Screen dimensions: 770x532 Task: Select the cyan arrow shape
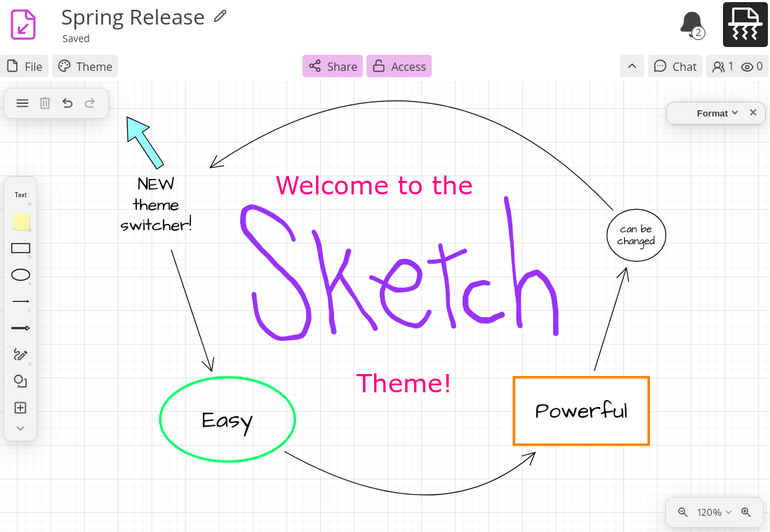145,142
